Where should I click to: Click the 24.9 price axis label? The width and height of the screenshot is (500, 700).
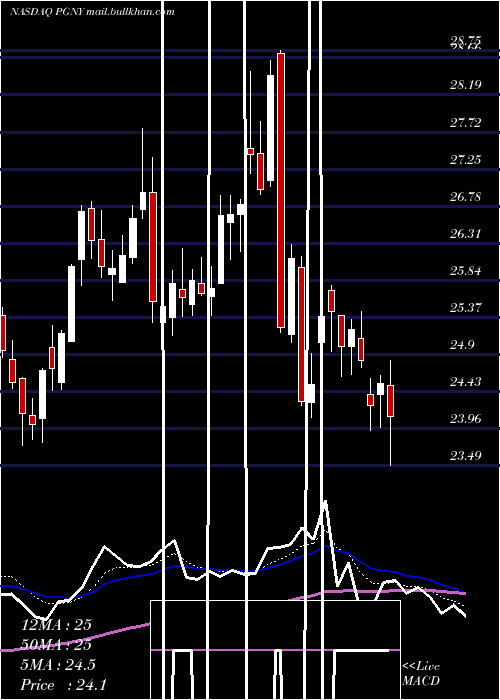(462, 345)
